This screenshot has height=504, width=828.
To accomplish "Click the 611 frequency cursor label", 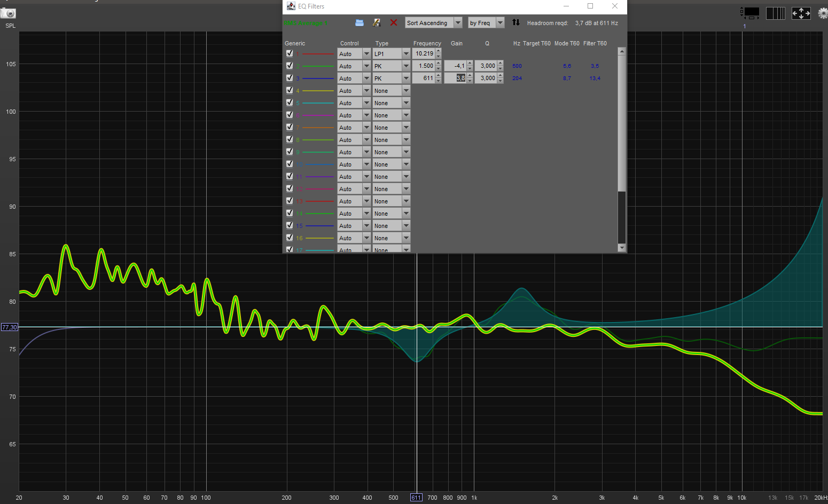I will (416, 498).
